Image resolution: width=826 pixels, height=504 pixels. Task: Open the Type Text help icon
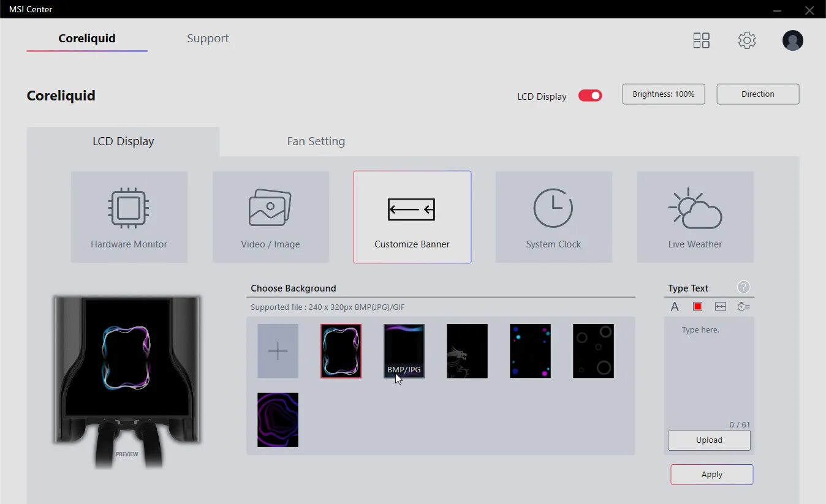coord(743,287)
